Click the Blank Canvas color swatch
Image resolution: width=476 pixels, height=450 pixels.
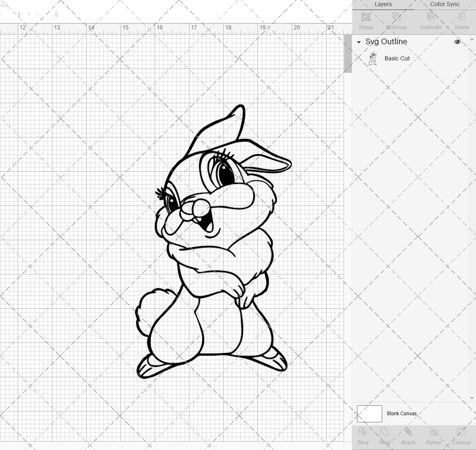click(369, 413)
